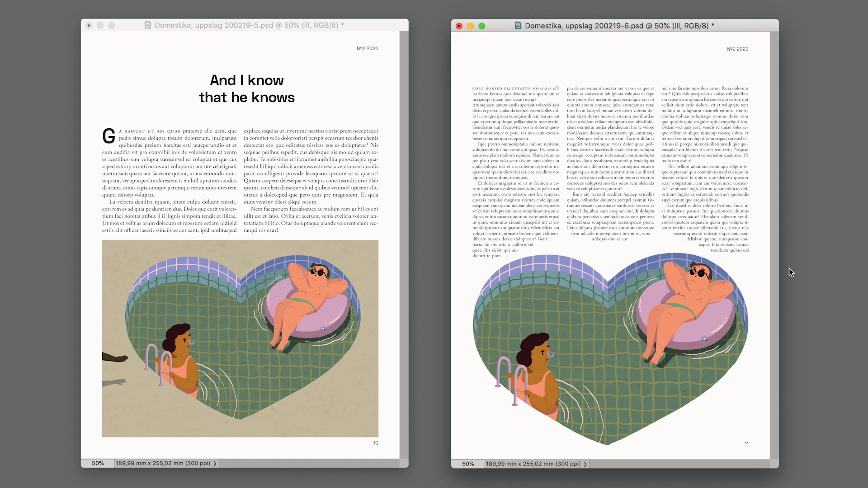This screenshot has width=868, height=488.
Task: Click the heart pool illustration in right window
Action: 610,349
